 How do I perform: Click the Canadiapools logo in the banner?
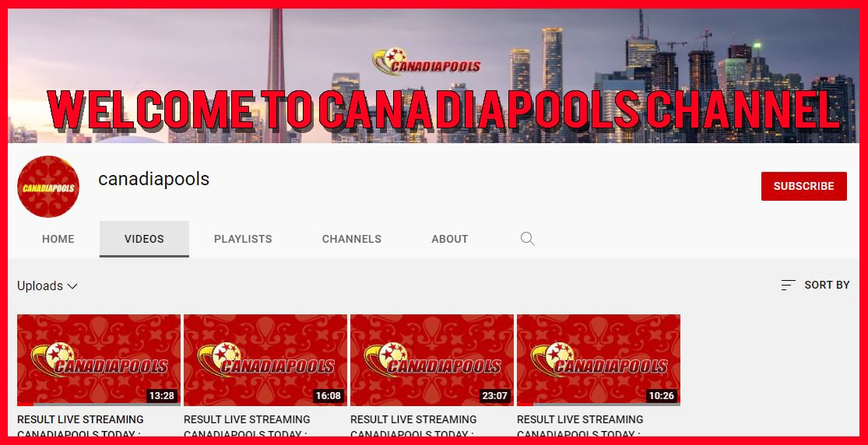click(x=426, y=64)
